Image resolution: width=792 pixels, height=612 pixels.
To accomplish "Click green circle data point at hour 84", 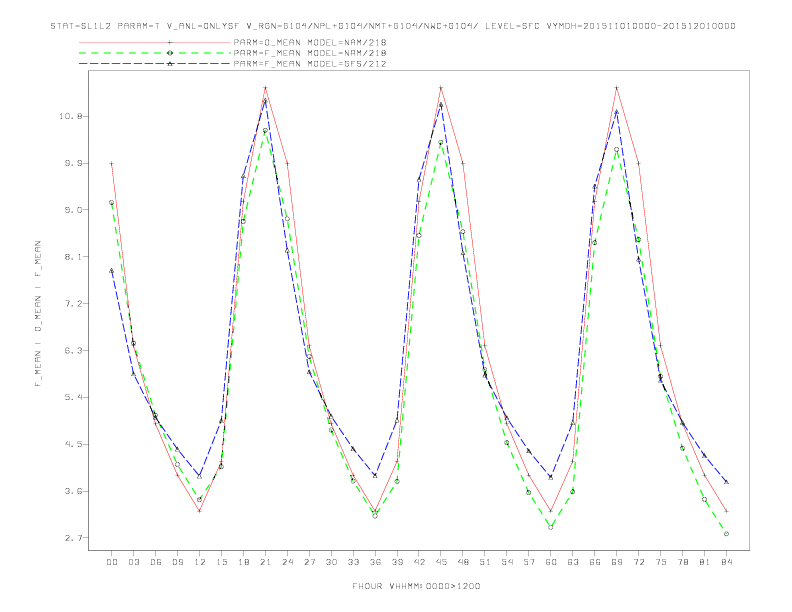I will point(726,534).
